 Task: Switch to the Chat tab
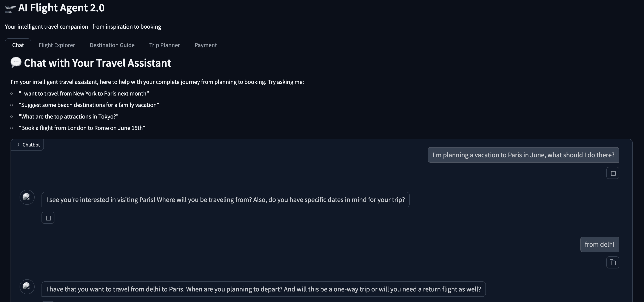pos(18,45)
